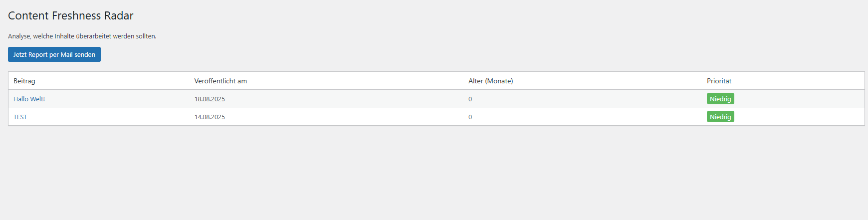Click the date 18.08.2025
Image resolution: width=868 pixels, height=220 pixels.
[210, 99]
